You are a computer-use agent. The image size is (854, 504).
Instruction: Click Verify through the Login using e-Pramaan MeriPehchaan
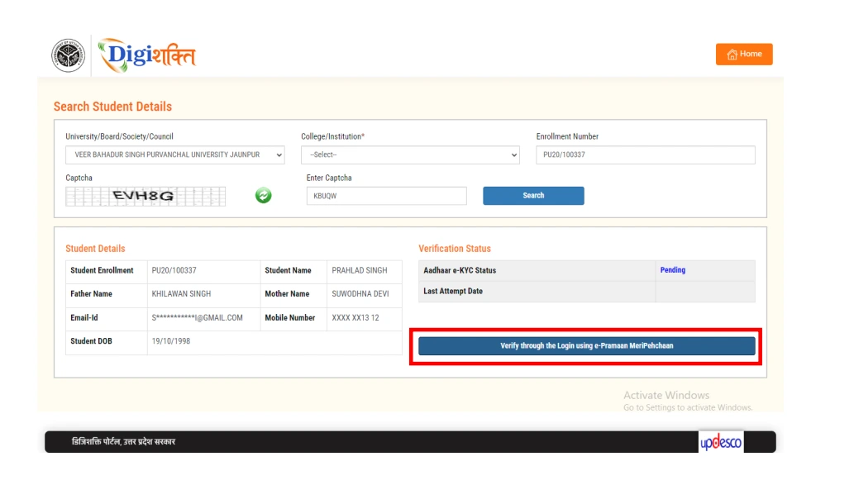coord(586,345)
